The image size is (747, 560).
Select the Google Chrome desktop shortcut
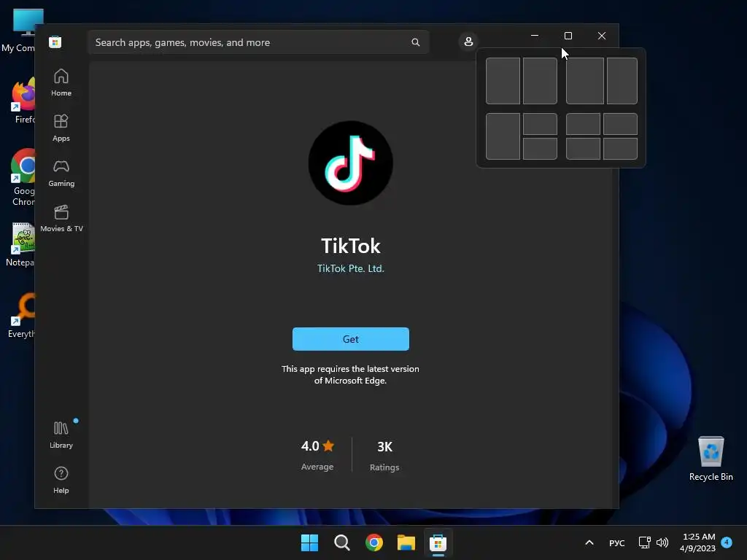pyautogui.click(x=22, y=177)
